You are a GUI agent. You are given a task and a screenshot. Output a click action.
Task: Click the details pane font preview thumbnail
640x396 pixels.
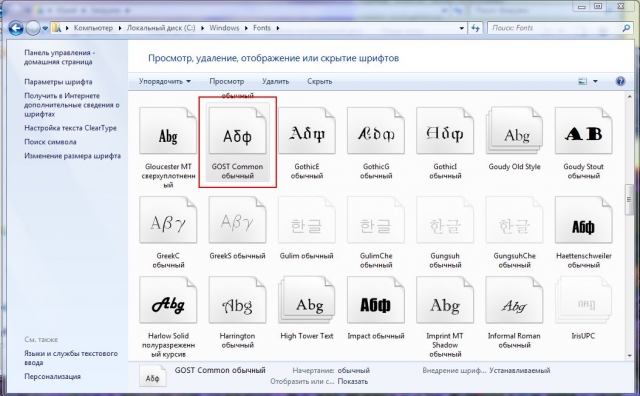tap(153, 376)
